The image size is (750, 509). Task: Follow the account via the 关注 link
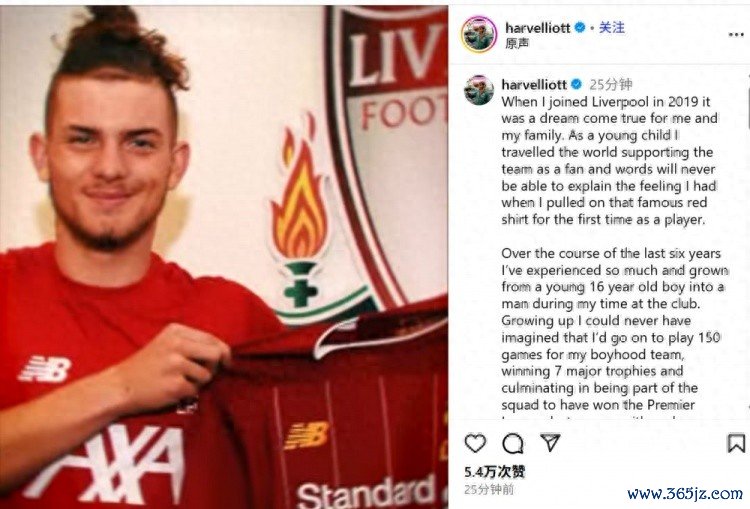612,28
